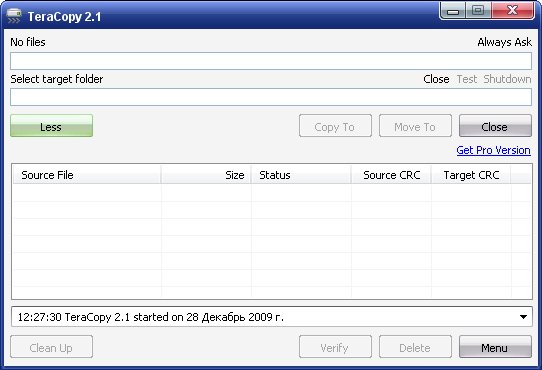Click the Clean Up button
Screen dimensions: 542x370
[x=52, y=347]
